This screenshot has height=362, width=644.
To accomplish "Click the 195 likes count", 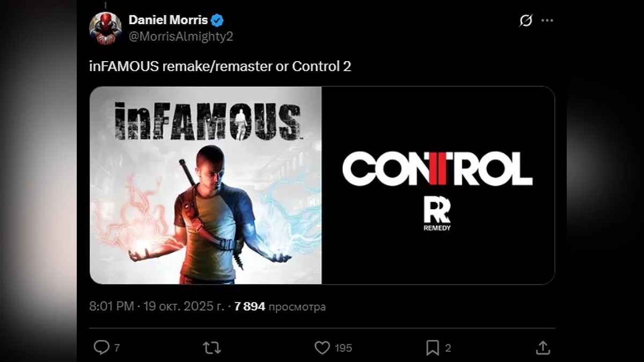I will (343, 348).
